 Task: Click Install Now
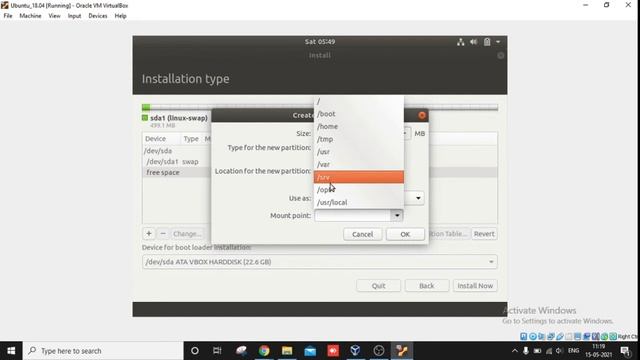point(475,286)
